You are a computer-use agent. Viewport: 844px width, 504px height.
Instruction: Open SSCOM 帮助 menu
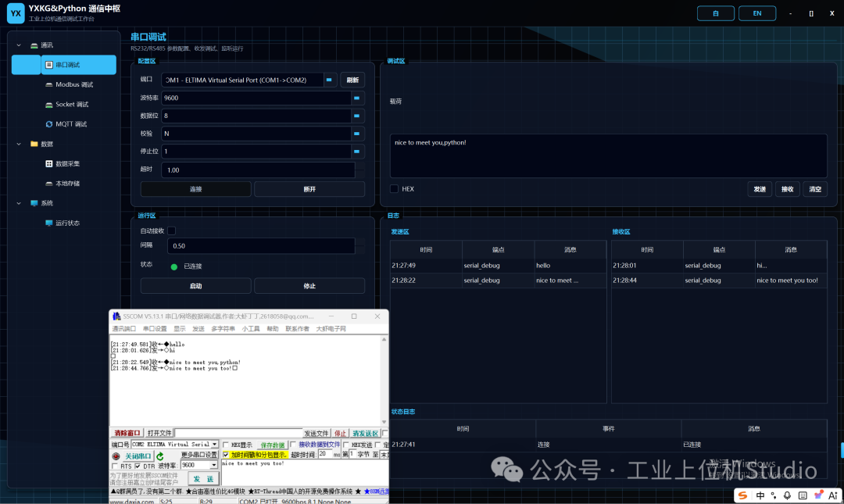[x=273, y=328]
